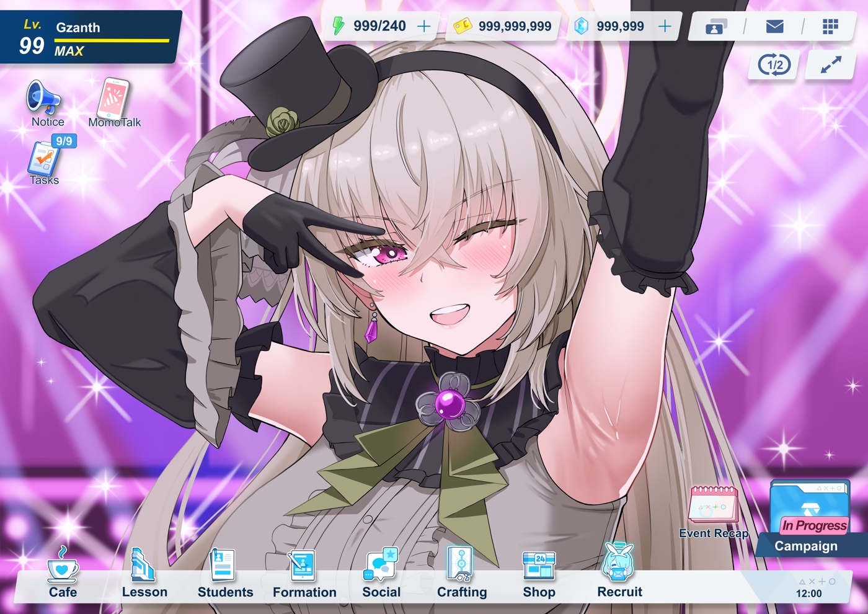The image size is (868, 614).
Task: Open Event Recap calendar
Action: [714, 512]
